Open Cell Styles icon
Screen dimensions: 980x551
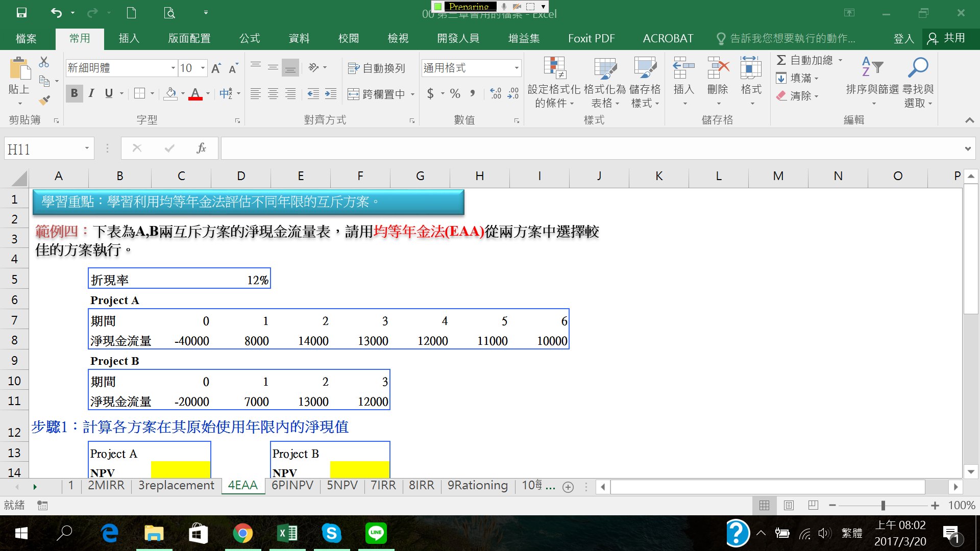click(x=645, y=68)
